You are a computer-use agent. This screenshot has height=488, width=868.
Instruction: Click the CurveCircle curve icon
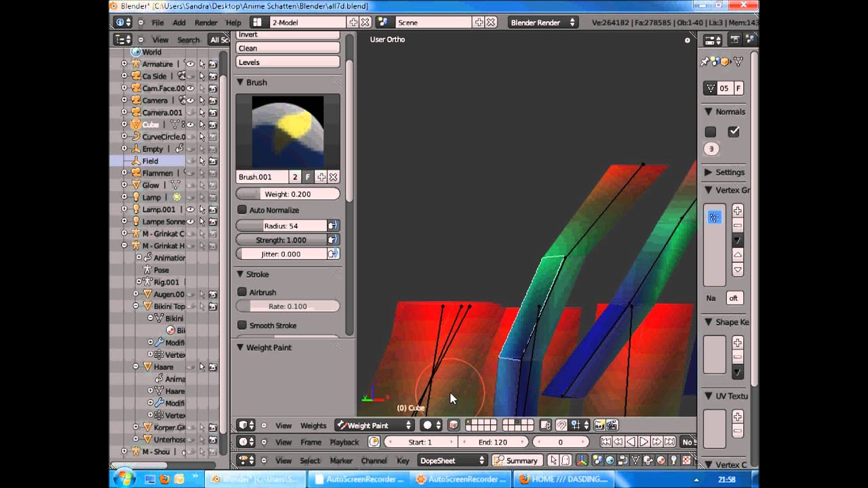[136, 137]
